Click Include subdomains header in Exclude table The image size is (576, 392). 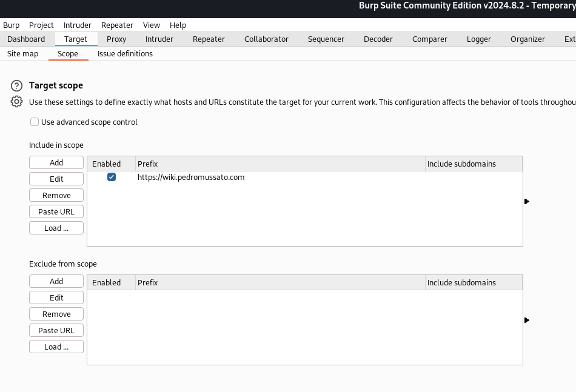[461, 283]
